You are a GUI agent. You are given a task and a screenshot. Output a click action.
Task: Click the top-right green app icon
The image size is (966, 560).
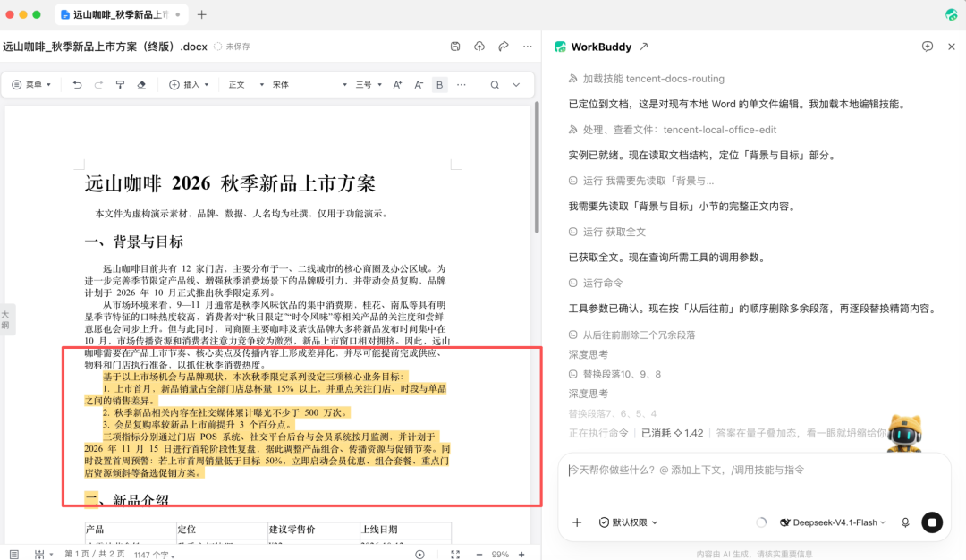[951, 14]
